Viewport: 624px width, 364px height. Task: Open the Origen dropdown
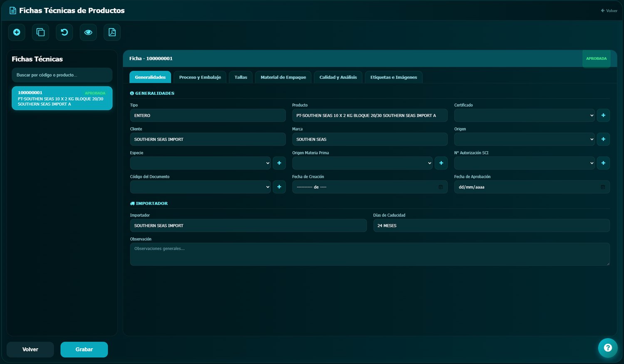(x=524, y=139)
